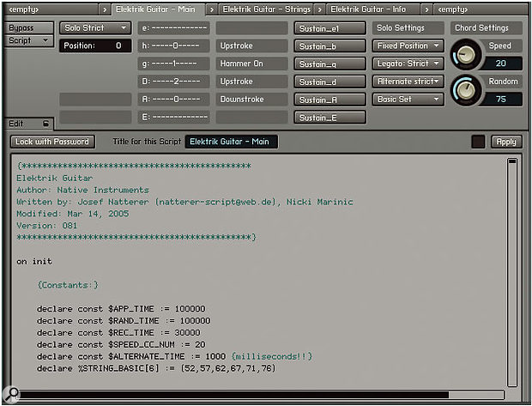Click the {Constants:} comment line
The image size is (532, 406).
click(x=68, y=285)
